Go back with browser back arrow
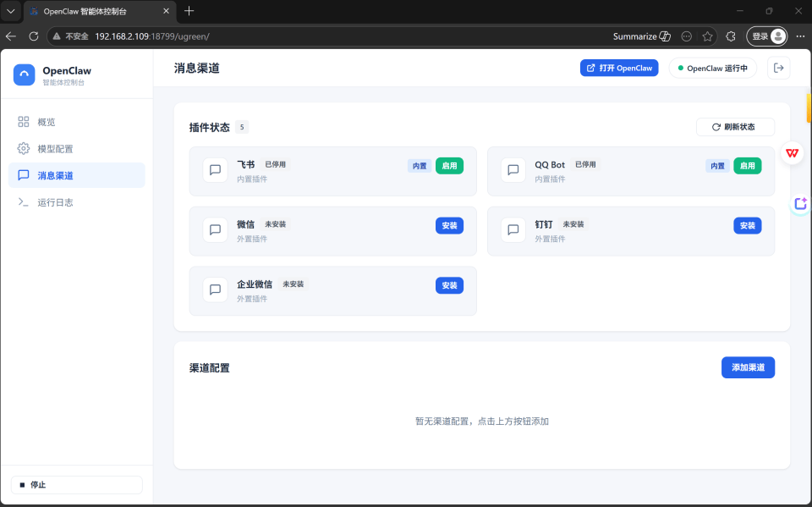Screen dimensions: 812x507 [x=11, y=36]
